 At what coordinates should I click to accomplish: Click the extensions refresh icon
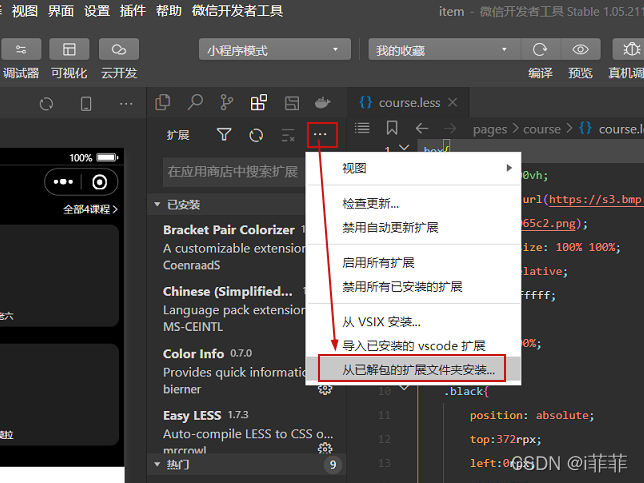[x=256, y=135]
